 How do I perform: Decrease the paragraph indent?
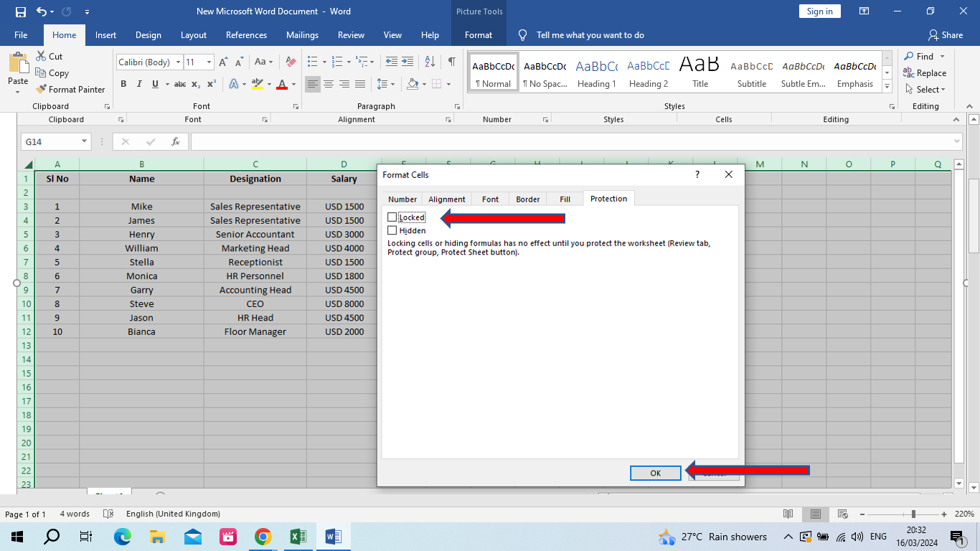[392, 62]
